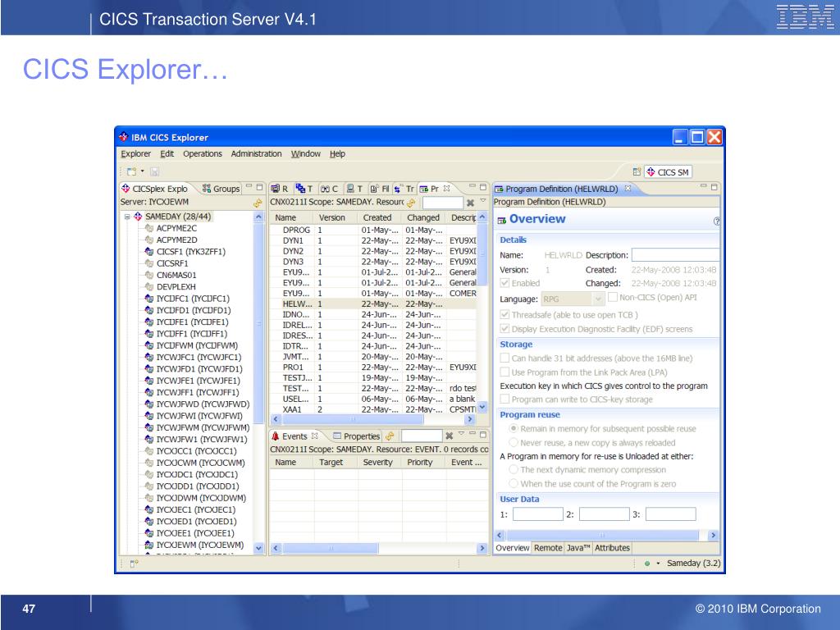Check Program can write to CICS-key storage

click(504, 399)
